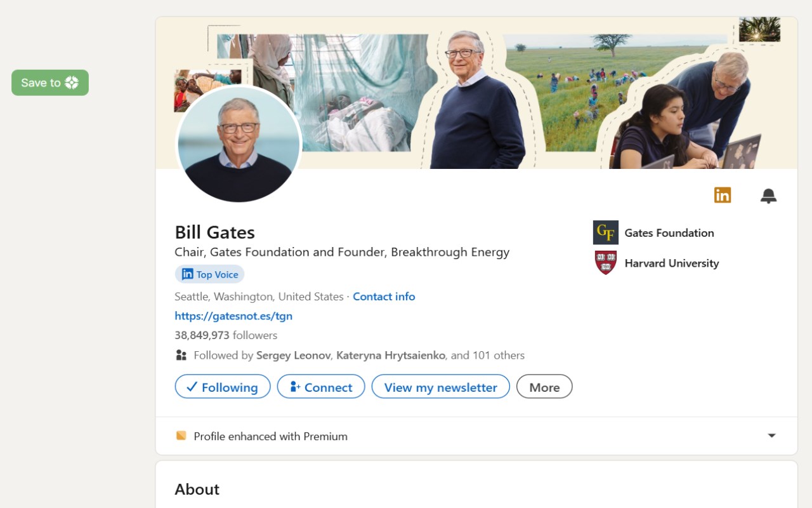812x508 pixels.
Task: Click the Save to extension button
Action: pos(50,83)
